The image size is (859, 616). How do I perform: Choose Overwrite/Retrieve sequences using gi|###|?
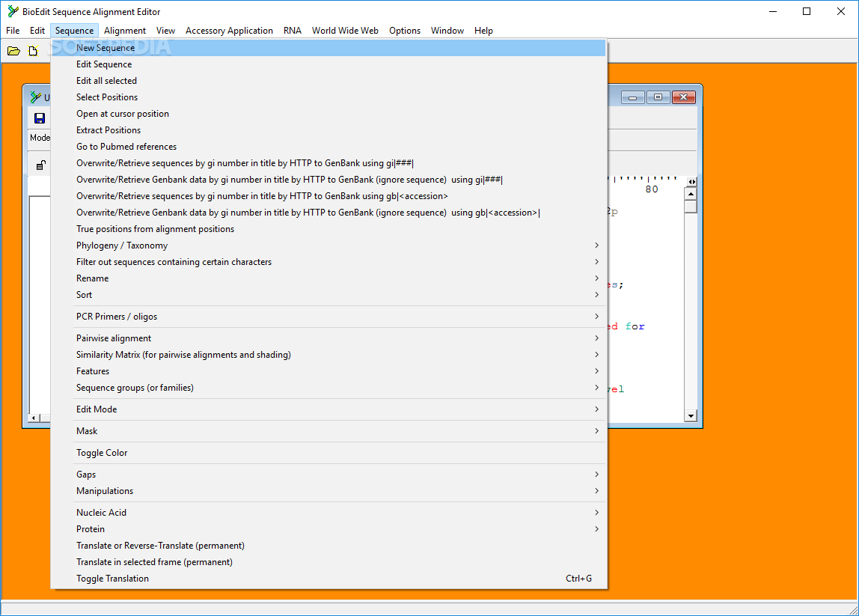click(x=328, y=162)
